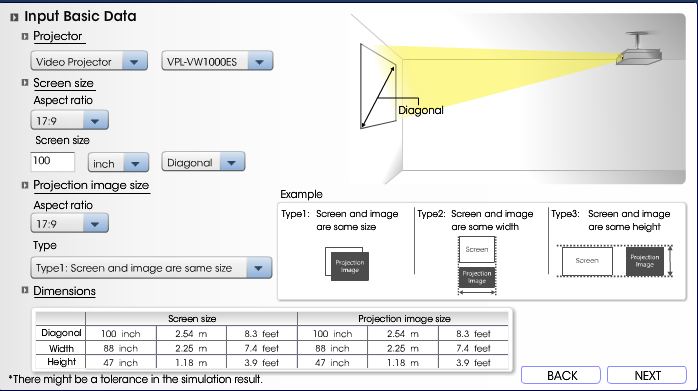The height and width of the screenshot is (391, 698).
Task: Expand the Screen size aspect ratio dropdown
Action: point(69,120)
